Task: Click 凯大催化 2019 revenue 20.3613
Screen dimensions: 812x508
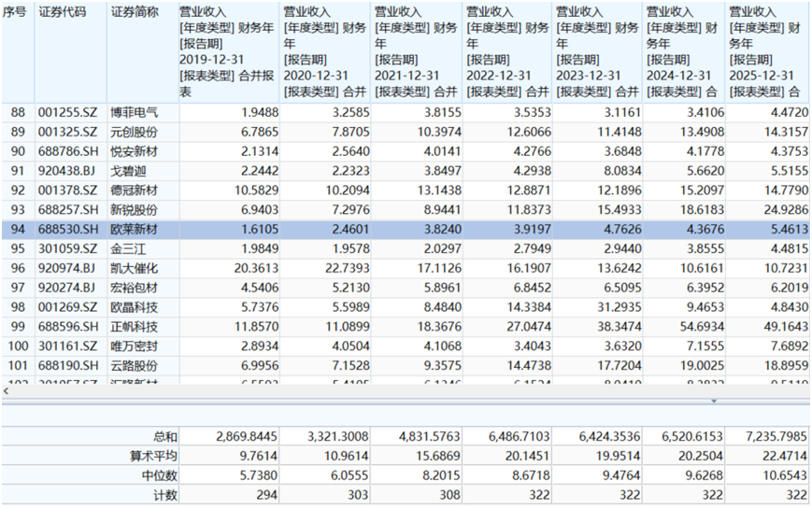Action: [x=256, y=268]
